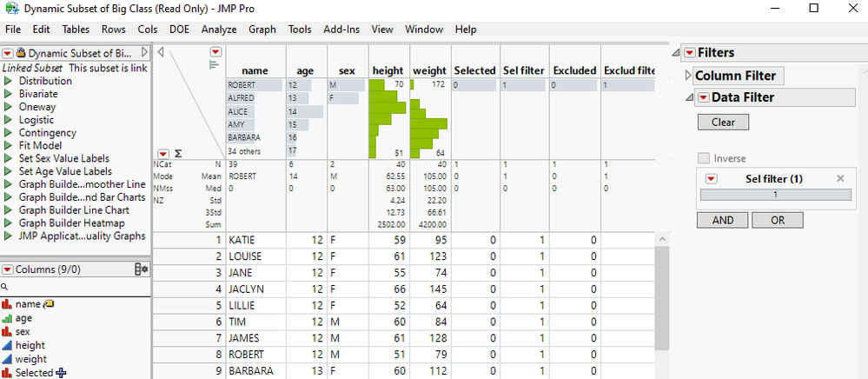This screenshot has height=379, width=868.
Task: Click the ROBERT bar in name header graph
Action: point(255,85)
